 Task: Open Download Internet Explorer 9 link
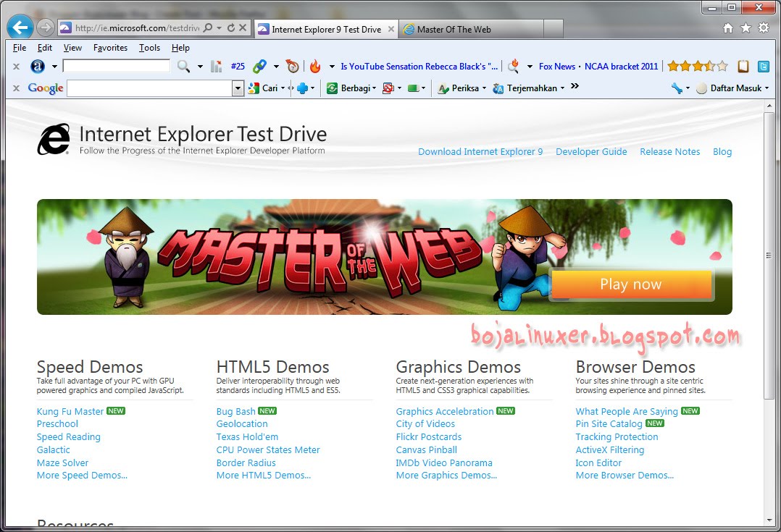point(480,152)
